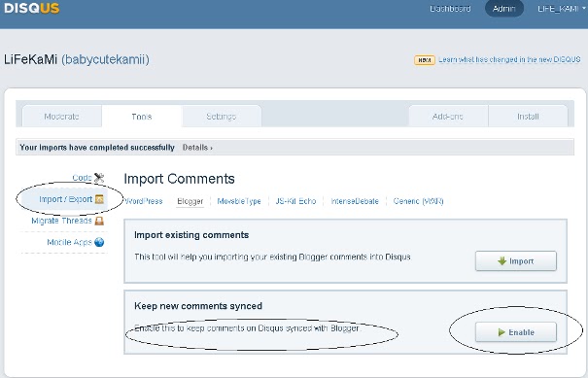Viewport: 588px width, 378px height.
Task: Choose Blogger import source
Action: (190, 201)
